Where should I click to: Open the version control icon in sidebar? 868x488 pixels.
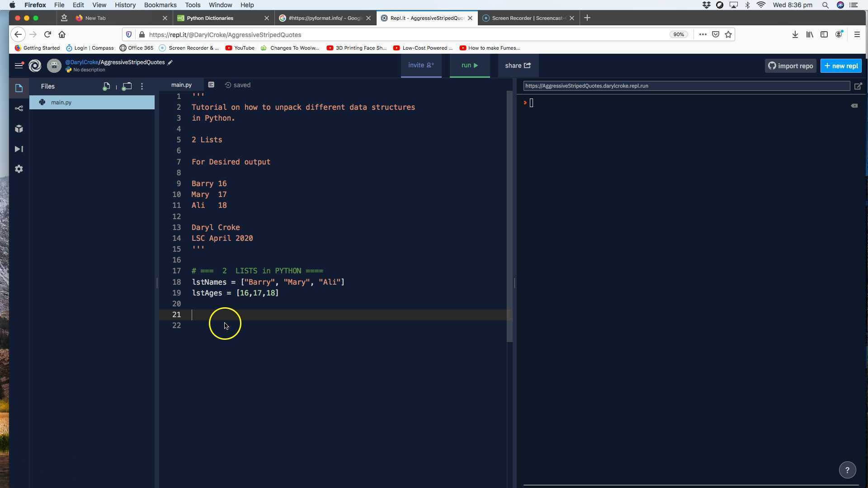[x=19, y=108]
